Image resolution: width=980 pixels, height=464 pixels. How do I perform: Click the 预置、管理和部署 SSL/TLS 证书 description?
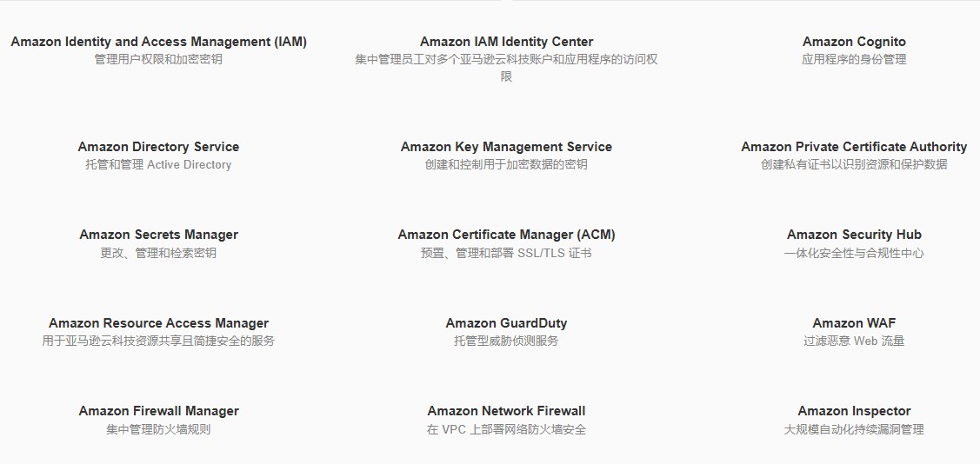[x=506, y=254]
